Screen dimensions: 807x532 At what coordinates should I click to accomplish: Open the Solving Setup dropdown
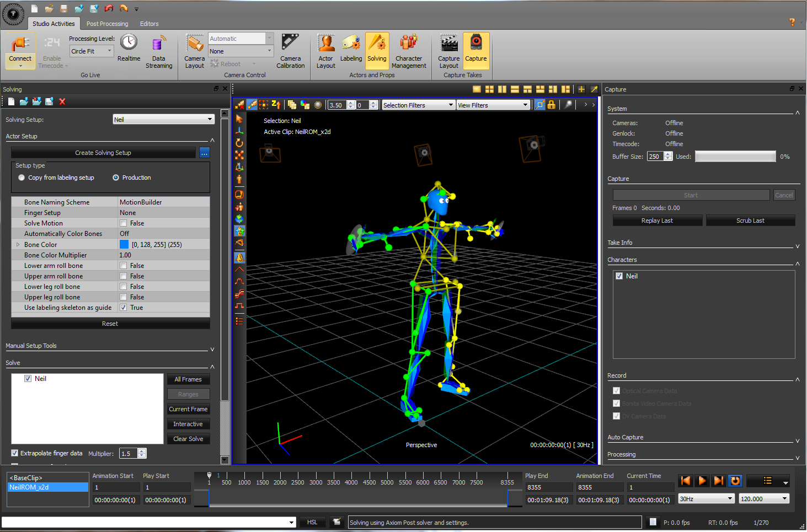pyautogui.click(x=163, y=120)
